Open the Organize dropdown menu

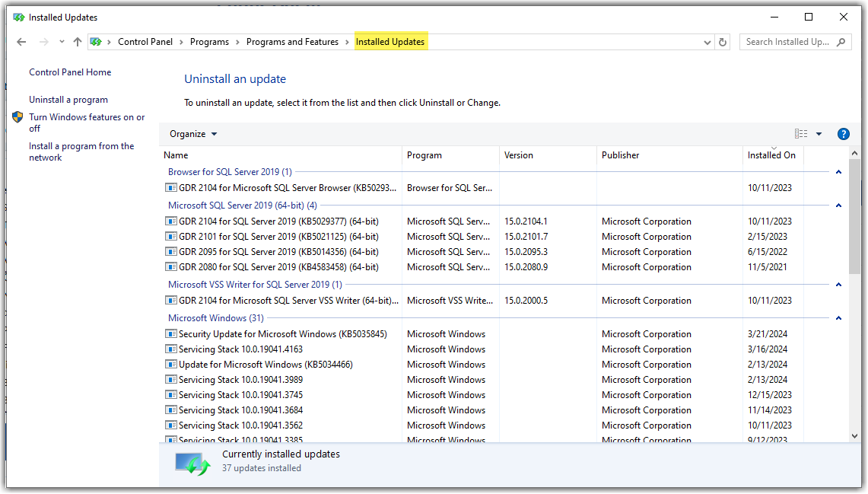193,134
